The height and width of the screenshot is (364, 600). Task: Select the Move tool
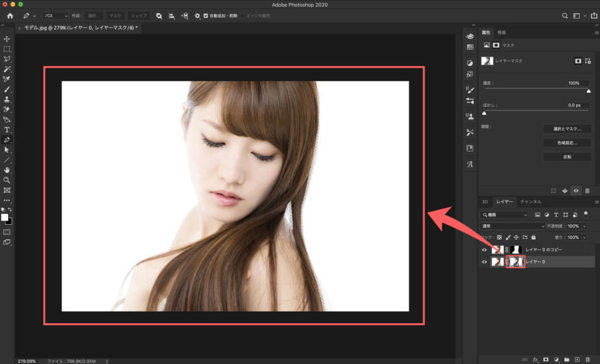coord(6,39)
